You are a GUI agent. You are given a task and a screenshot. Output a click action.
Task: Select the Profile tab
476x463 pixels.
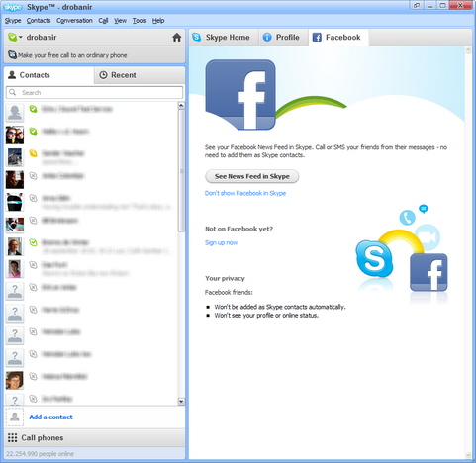(x=283, y=38)
